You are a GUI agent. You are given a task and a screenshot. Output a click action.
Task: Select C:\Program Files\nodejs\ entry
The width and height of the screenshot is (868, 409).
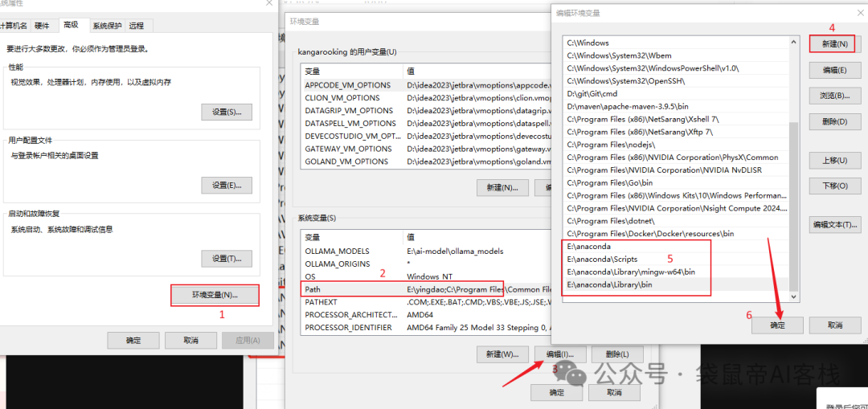pos(675,145)
